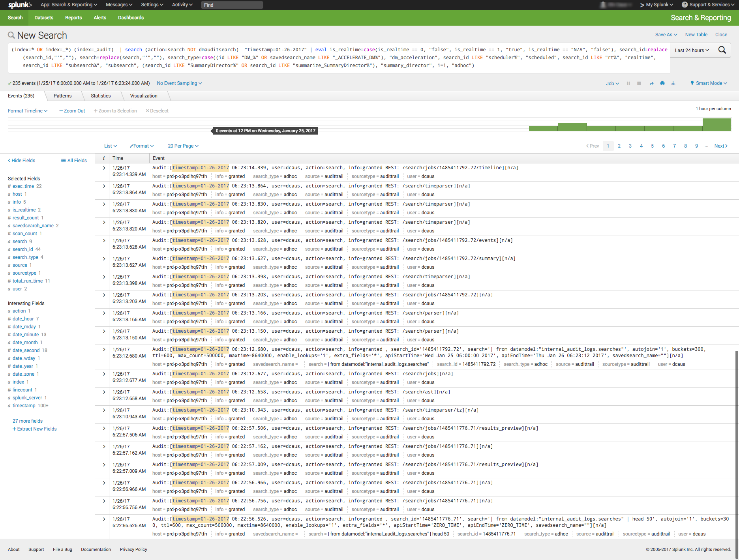This screenshot has width=739, height=560.
Task: Run the search with magnifier button
Action: coord(722,50)
